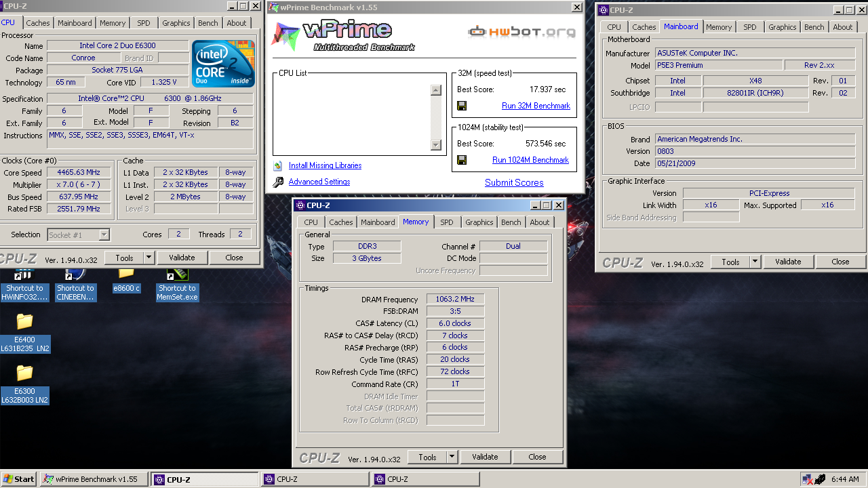Click the DRAM Frequency 1063.2 MHz field
This screenshot has width=868, height=488.
[455, 300]
